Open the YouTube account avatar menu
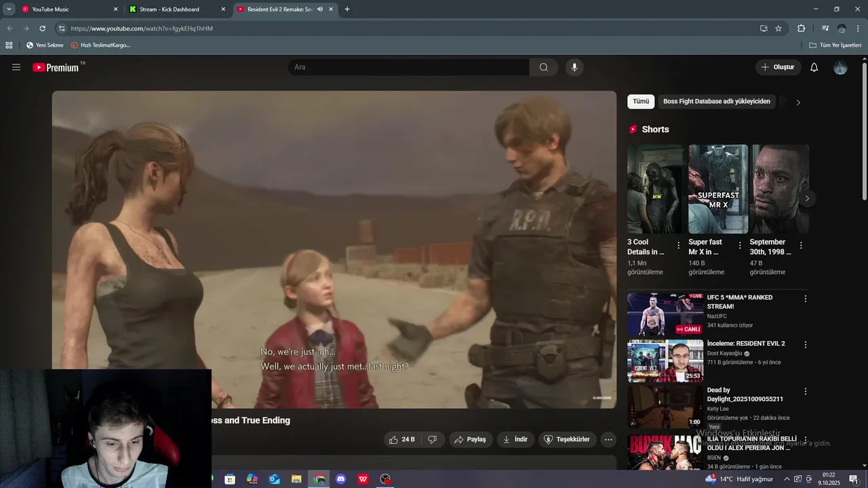868x488 pixels. [x=840, y=67]
